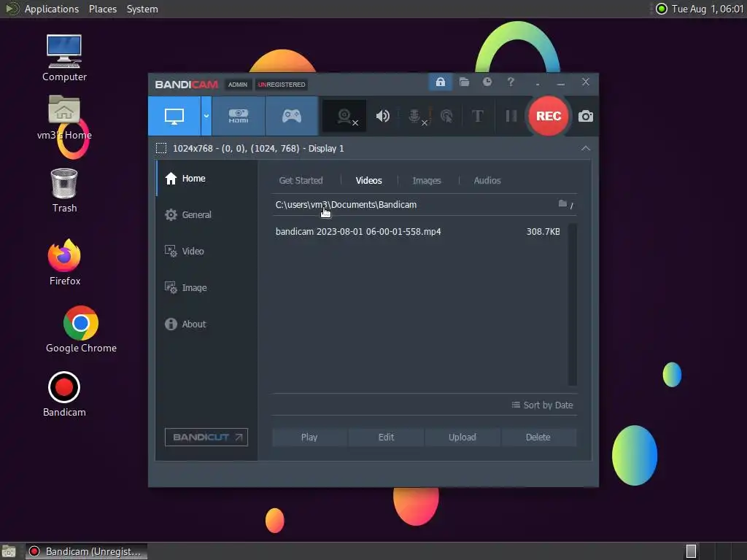
Task: Select HDMI device recording mode
Action: tap(239, 116)
